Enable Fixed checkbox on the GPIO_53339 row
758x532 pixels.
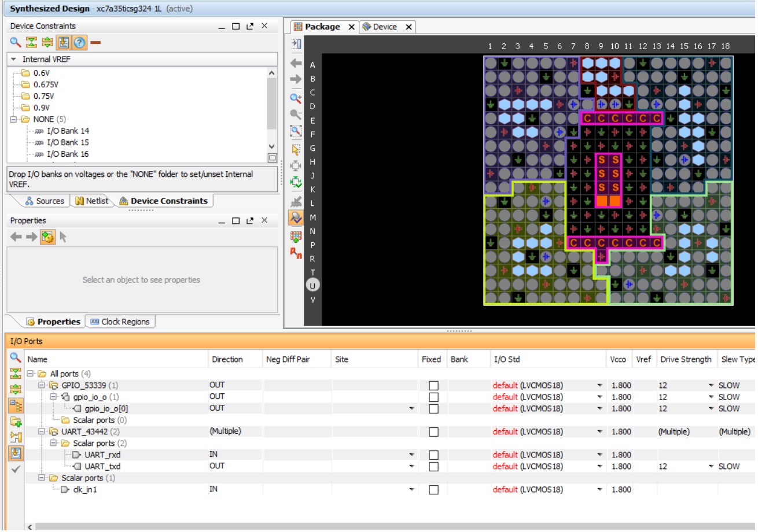click(x=433, y=386)
